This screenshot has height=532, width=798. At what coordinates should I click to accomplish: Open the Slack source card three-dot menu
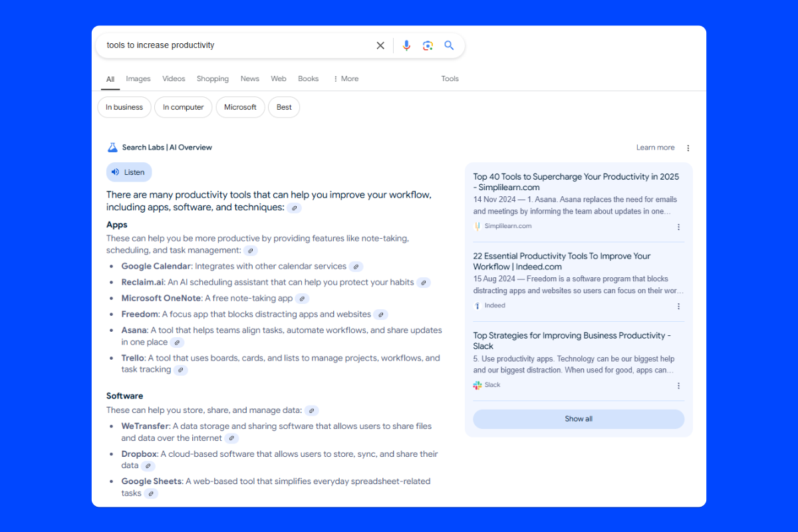(679, 386)
